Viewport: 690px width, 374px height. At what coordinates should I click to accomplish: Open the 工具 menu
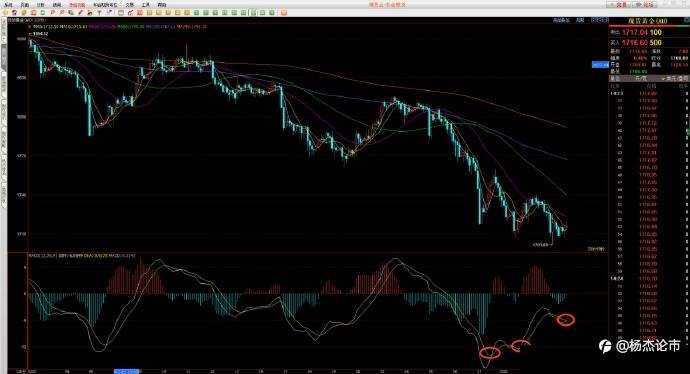[x=146, y=5]
